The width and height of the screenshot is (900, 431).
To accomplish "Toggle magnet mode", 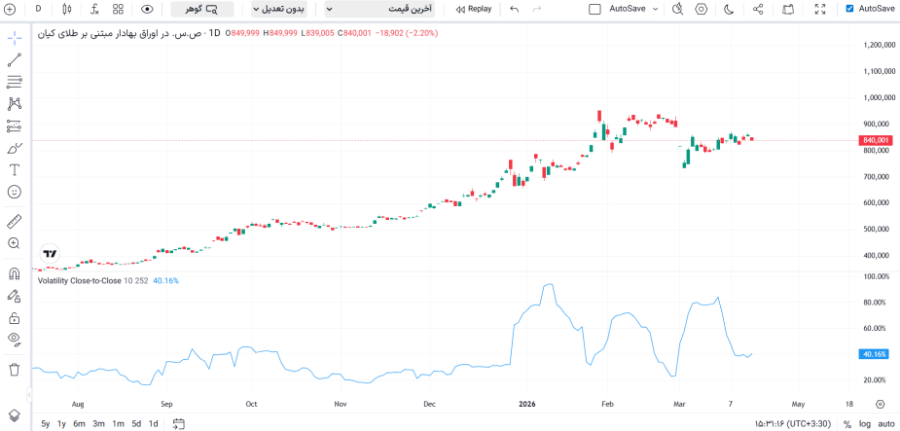I will click(14, 273).
